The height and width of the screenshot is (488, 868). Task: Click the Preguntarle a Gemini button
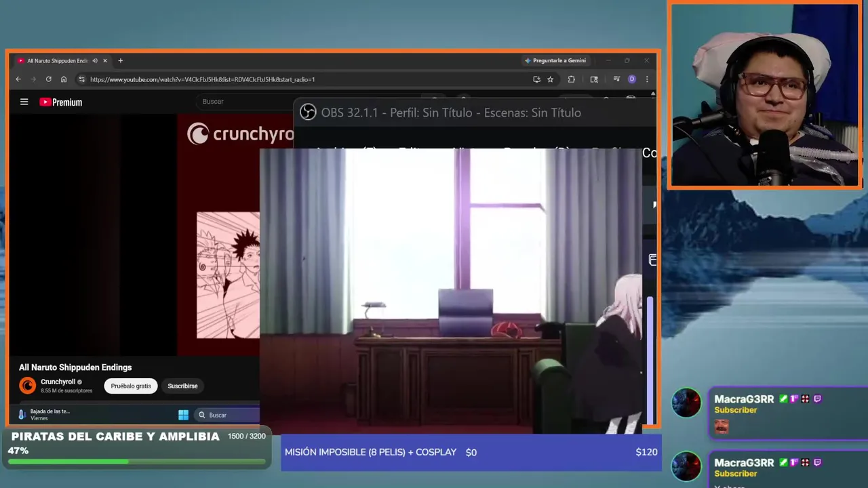point(555,60)
